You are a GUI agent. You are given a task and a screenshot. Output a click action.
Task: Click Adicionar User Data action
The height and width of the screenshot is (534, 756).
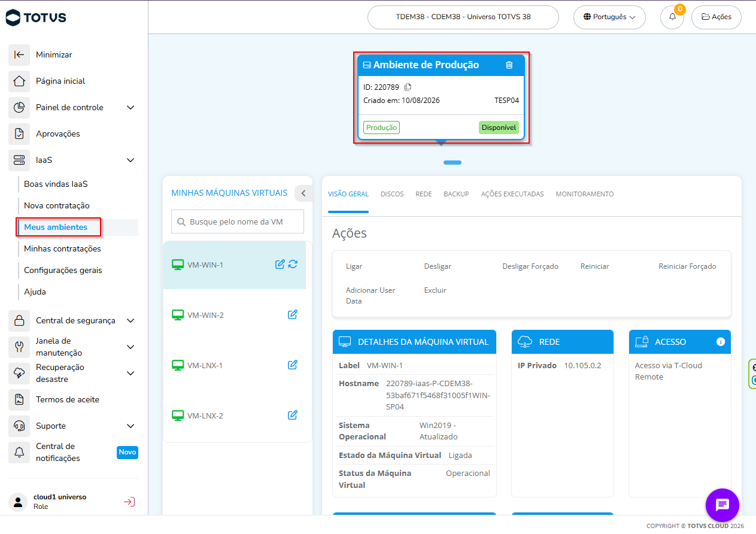(371, 296)
